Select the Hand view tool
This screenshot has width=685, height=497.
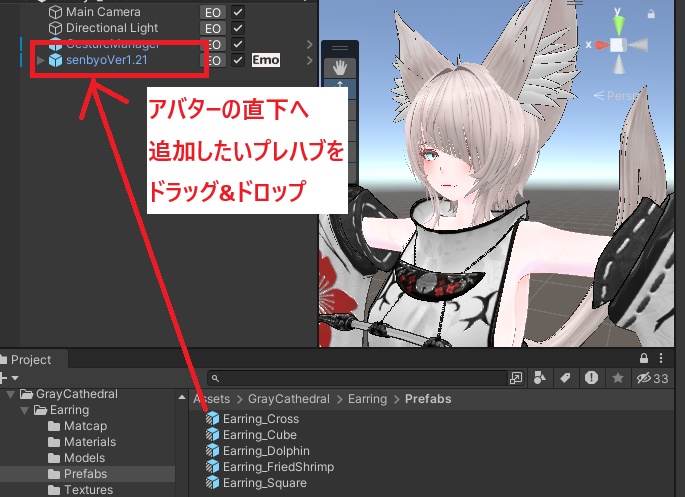pos(340,68)
